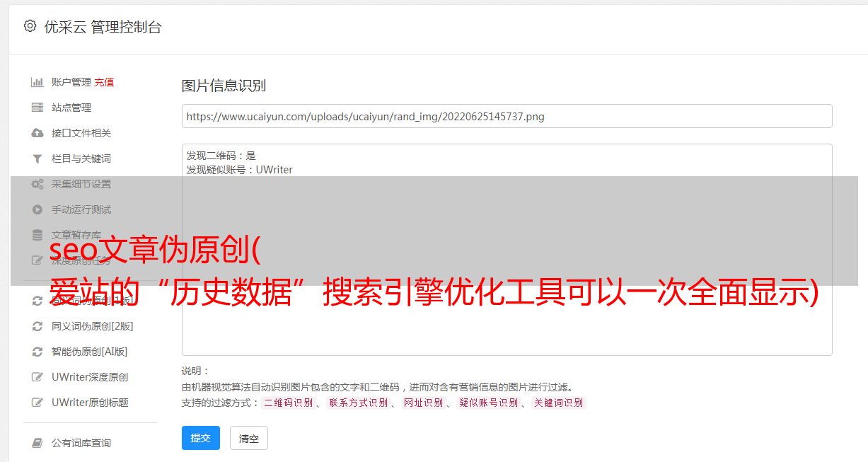Image resolution: width=868 pixels, height=462 pixels.
Task: Click the 网址识别 filter tag
Action: coord(423,403)
